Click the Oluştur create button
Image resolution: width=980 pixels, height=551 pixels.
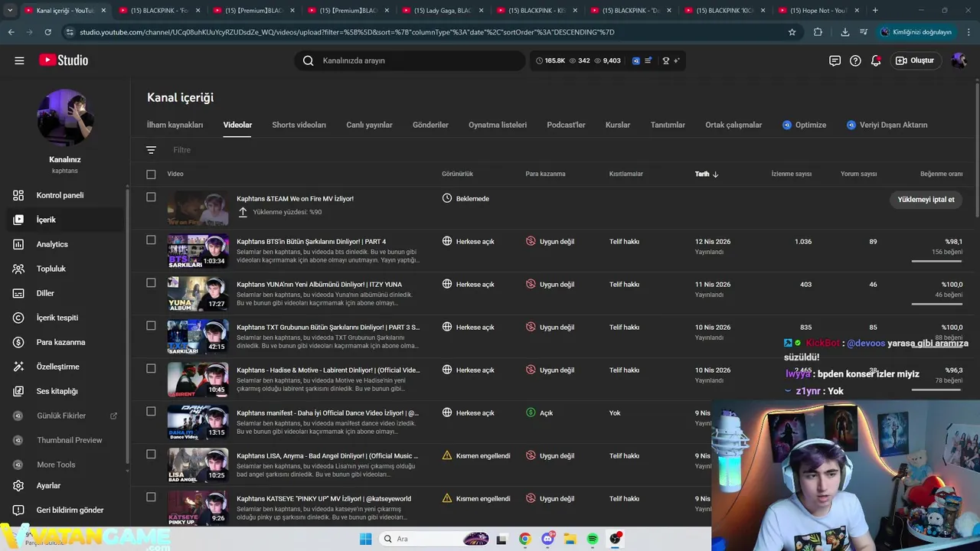point(915,60)
